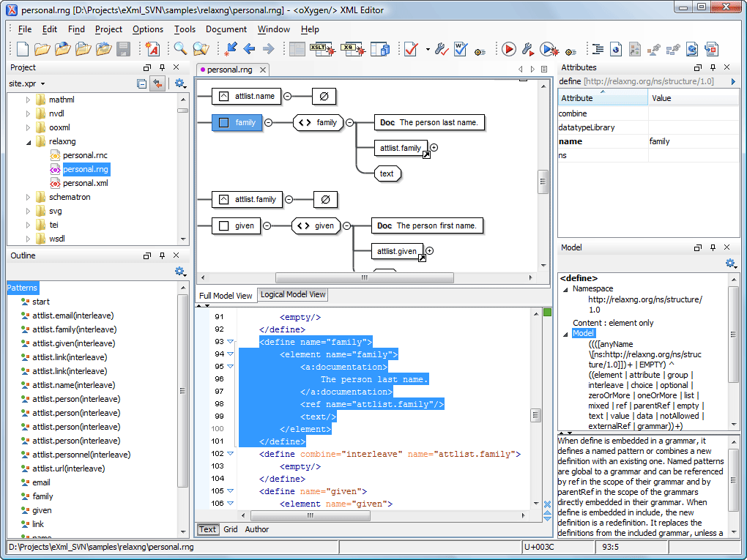Click Collapse All icon in Project panel
The image size is (747, 560).
(141, 83)
